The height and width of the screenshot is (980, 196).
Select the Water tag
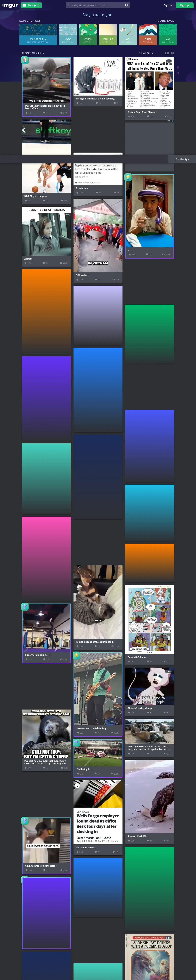coord(148,35)
